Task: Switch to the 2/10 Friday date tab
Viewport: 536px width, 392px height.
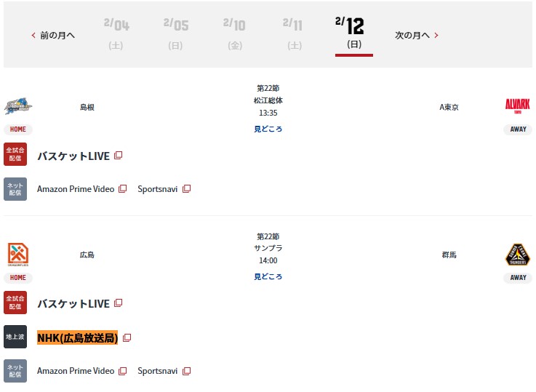Action: 235,33
